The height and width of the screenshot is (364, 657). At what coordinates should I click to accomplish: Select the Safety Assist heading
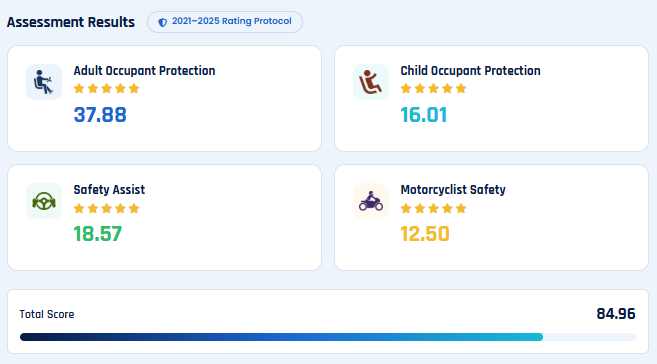(x=109, y=190)
